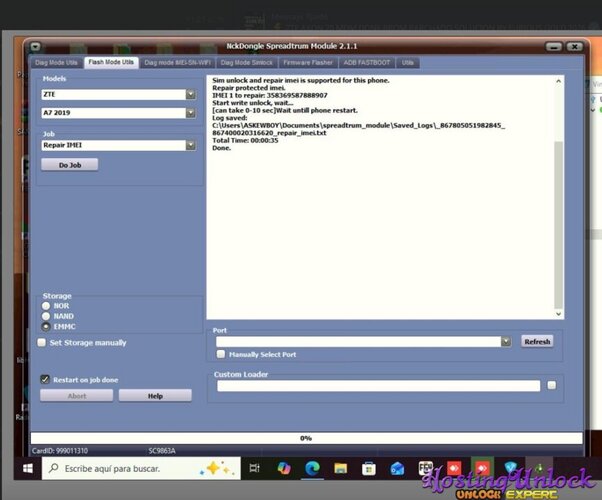Viewport: 602px width, 500px height.
Task: Open the highlighted second AnyDesk taskbar icon
Action: coord(482,468)
